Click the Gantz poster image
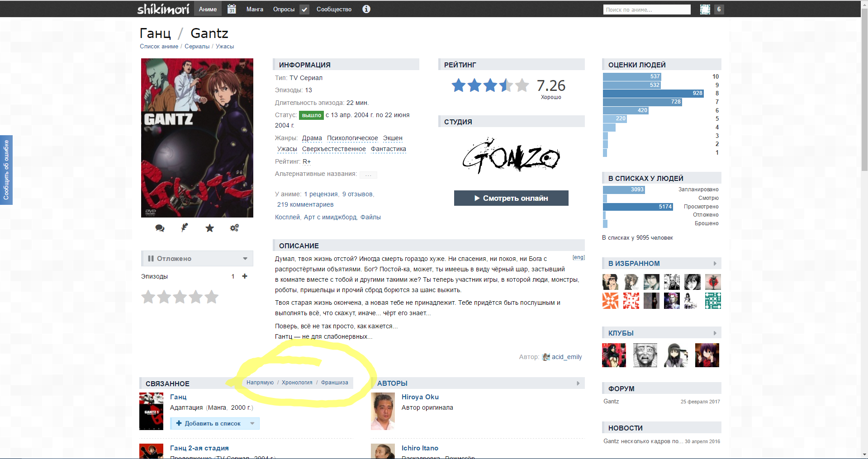This screenshot has height=459, width=868. tap(197, 138)
